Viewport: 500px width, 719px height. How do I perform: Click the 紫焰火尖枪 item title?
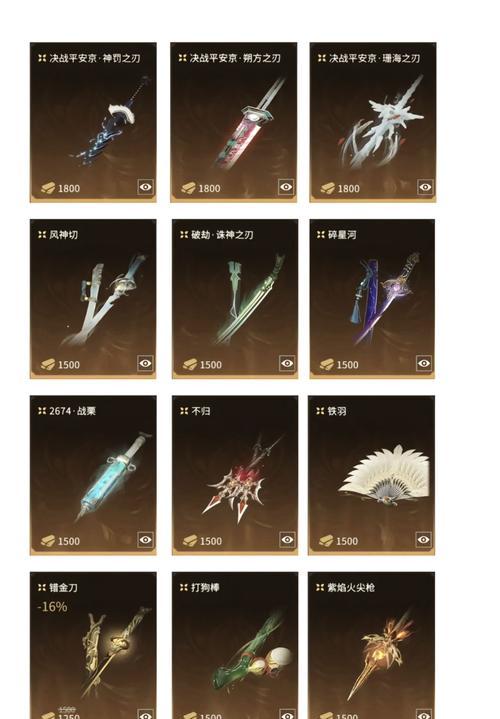pos(351,587)
